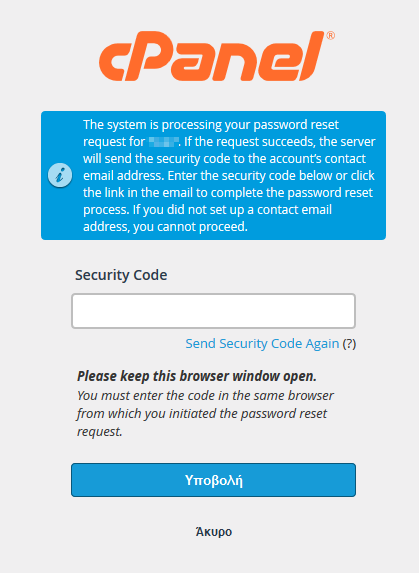Submit the code with Υποβολή button
The image size is (419, 573).
pos(213,480)
